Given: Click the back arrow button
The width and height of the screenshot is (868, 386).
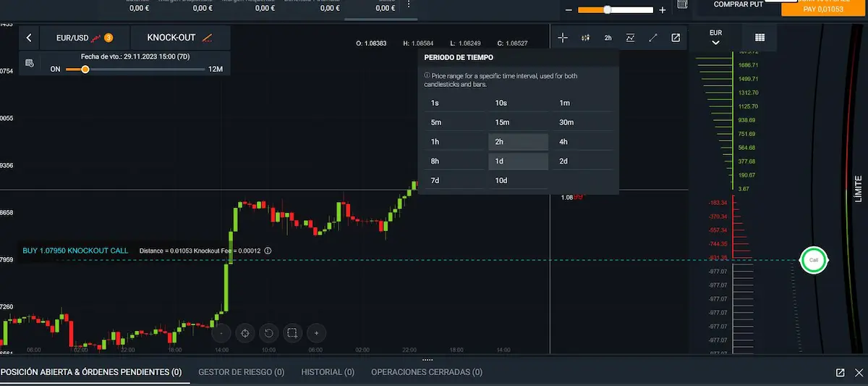Looking at the screenshot, I should point(29,38).
